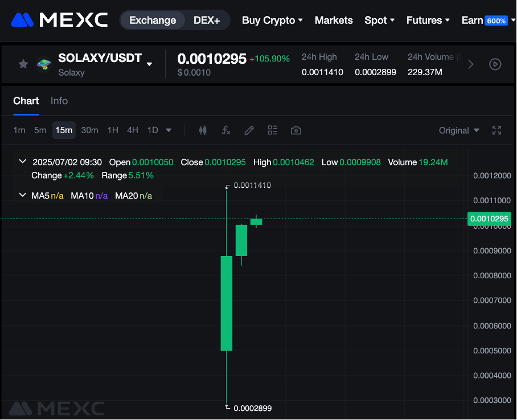517x420 pixels.
Task: Select the pencil drawing tool icon
Action: pos(249,130)
